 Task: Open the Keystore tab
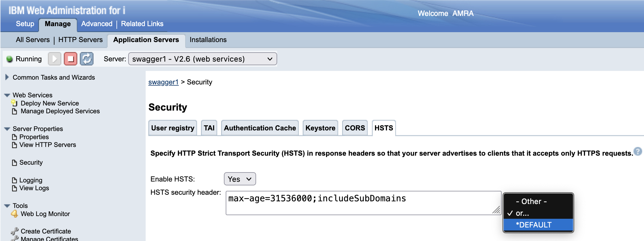[x=320, y=128]
